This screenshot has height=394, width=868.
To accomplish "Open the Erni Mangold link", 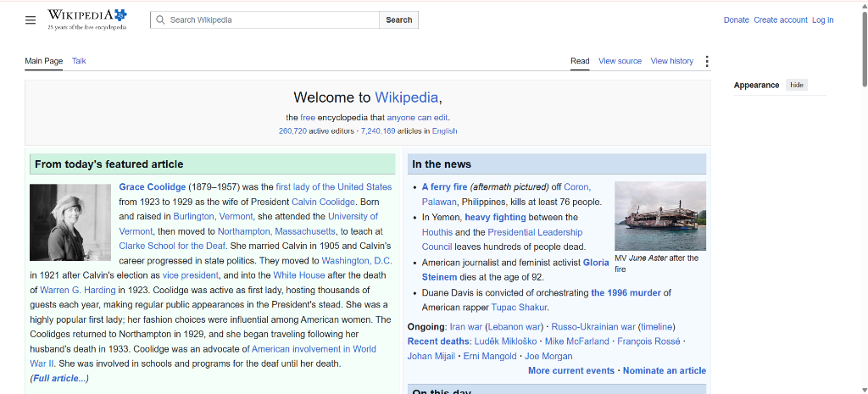I will pyautogui.click(x=490, y=357).
